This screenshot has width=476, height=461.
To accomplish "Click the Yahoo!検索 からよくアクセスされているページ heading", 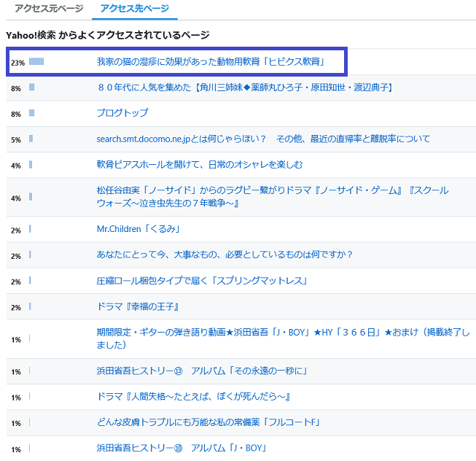I will coord(108,35).
